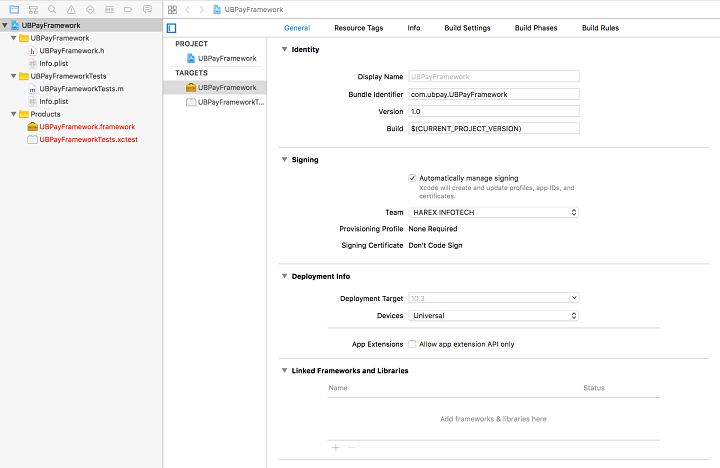Click the Status column header

coord(594,388)
